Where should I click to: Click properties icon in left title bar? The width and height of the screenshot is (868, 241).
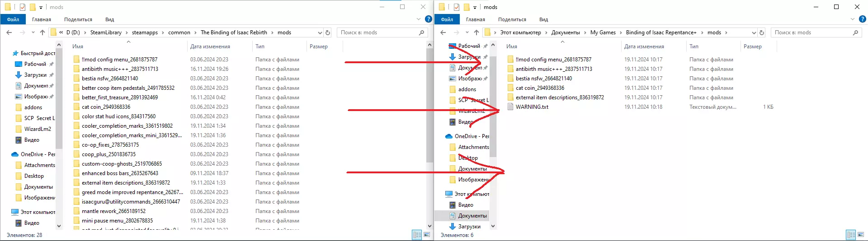[22, 7]
